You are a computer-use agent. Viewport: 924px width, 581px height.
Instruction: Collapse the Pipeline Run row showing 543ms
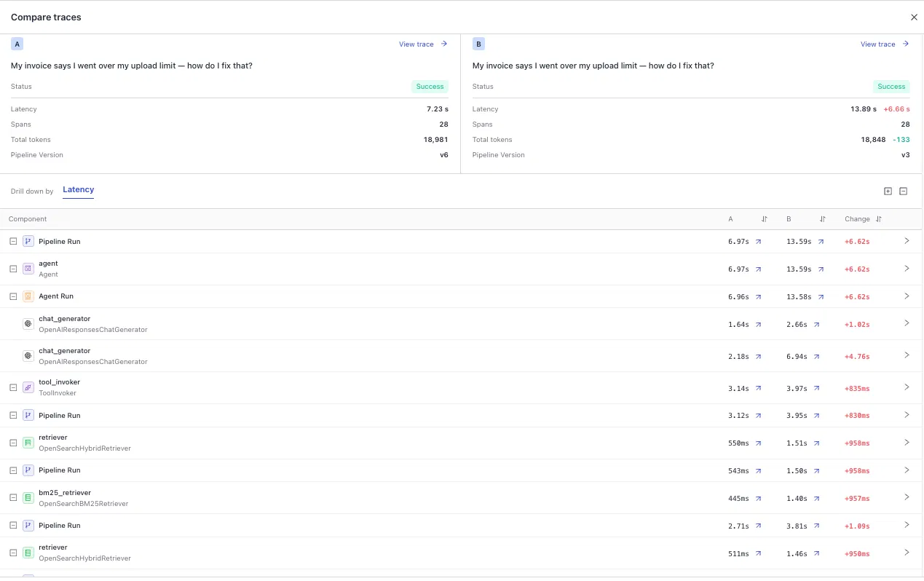[13, 470]
